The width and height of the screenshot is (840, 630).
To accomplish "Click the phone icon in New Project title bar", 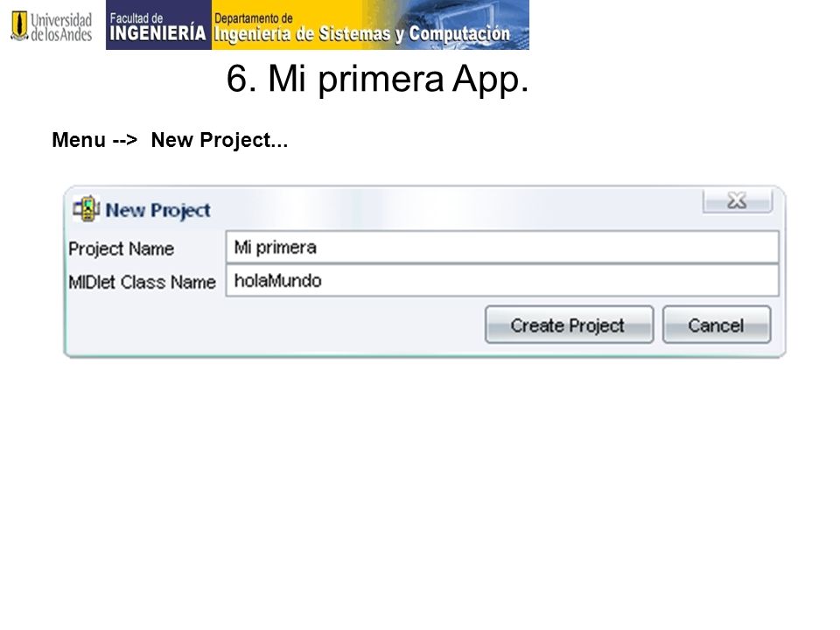I will (87, 209).
